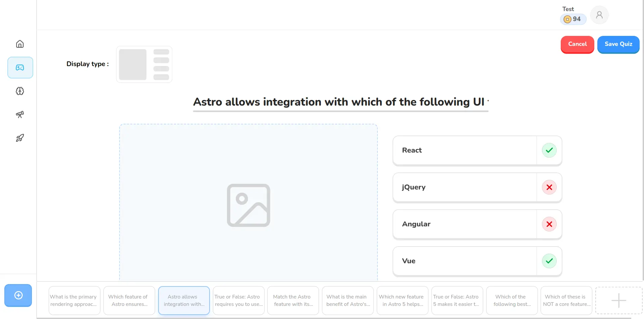Toggle jQuery answer from incorrect
The image size is (644, 319).
click(549, 187)
